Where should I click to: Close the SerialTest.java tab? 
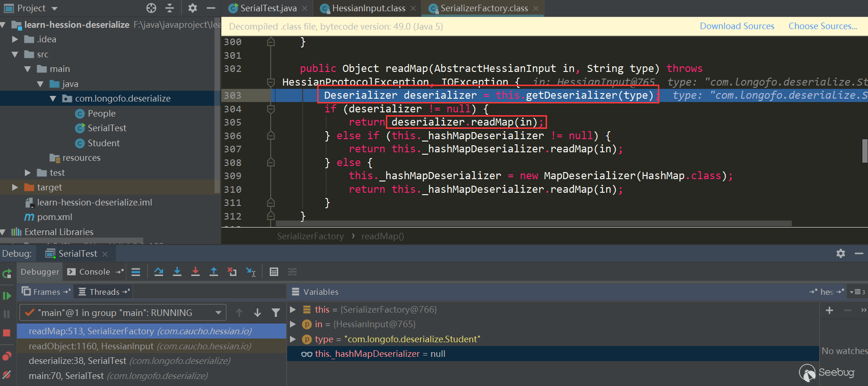pyautogui.click(x=305, y=8)
